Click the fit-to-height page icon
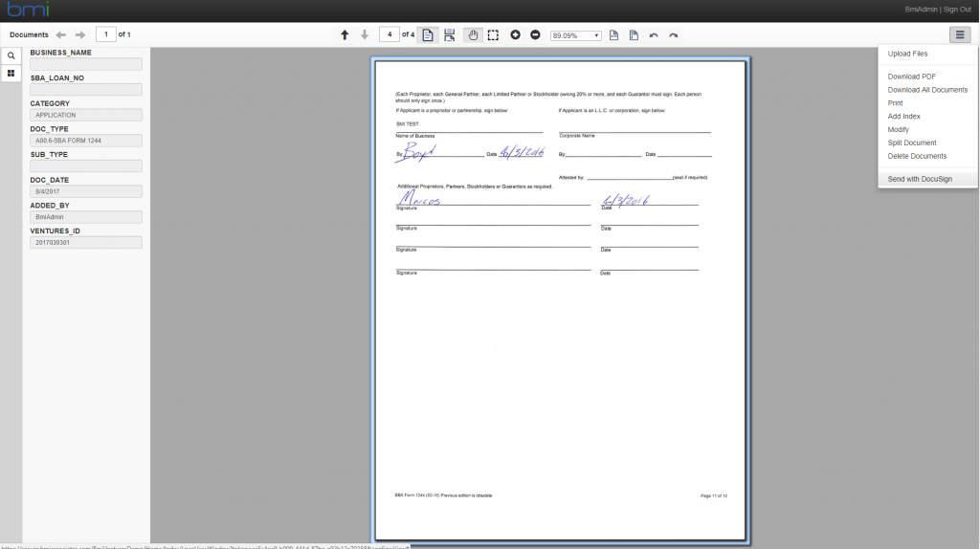Viewport: 980px width, 549px height. 634,35
